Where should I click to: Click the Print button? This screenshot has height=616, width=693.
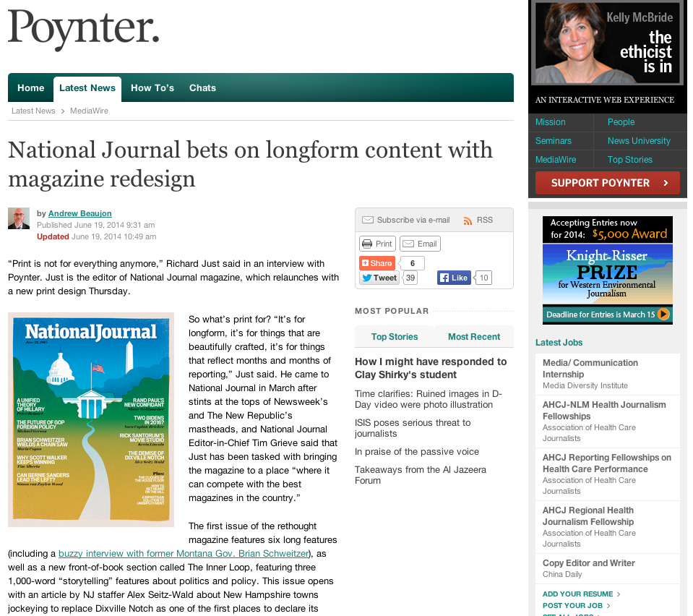coord(377,244)
